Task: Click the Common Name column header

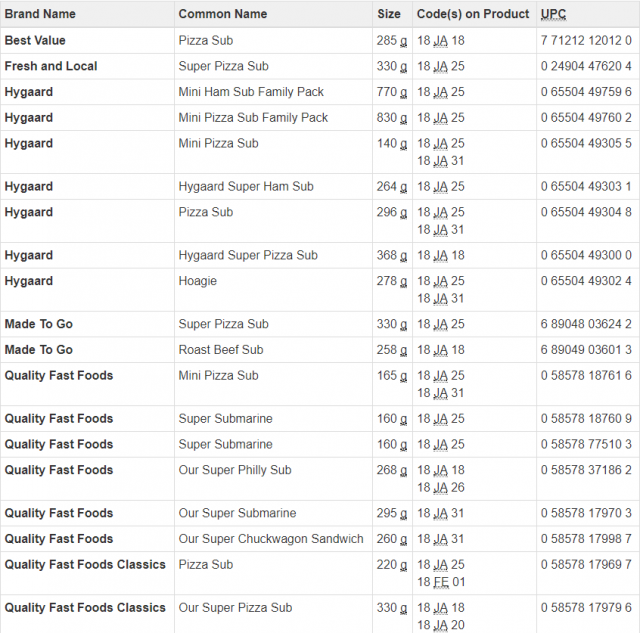Action: [x=223, y=14]
